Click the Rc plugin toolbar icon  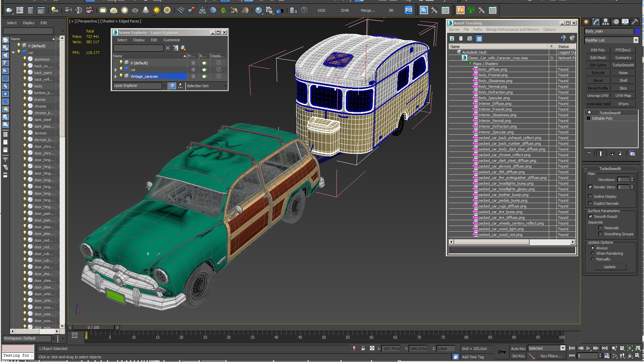pyautogui.click(x=424, y=10)
